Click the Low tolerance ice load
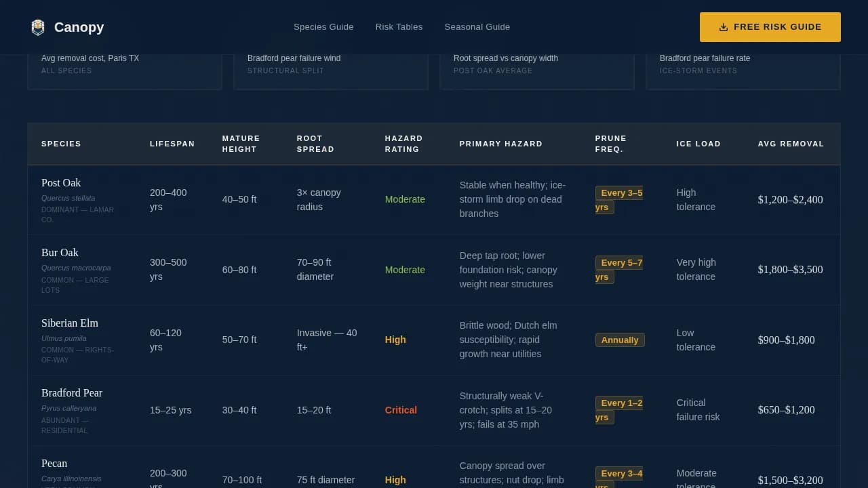This screenshot has width=868, height=488. 696,340
